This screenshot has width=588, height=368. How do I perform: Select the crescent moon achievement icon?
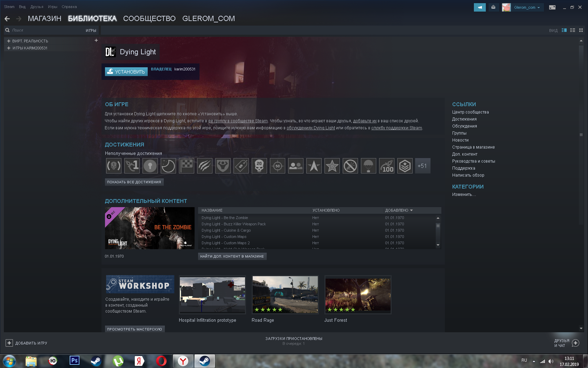(168, 166)
